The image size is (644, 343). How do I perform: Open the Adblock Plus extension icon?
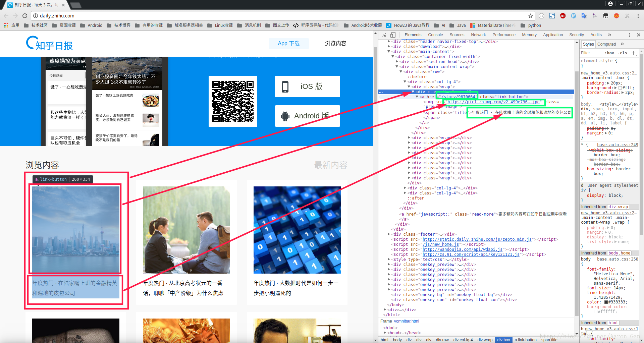[563, 16]
